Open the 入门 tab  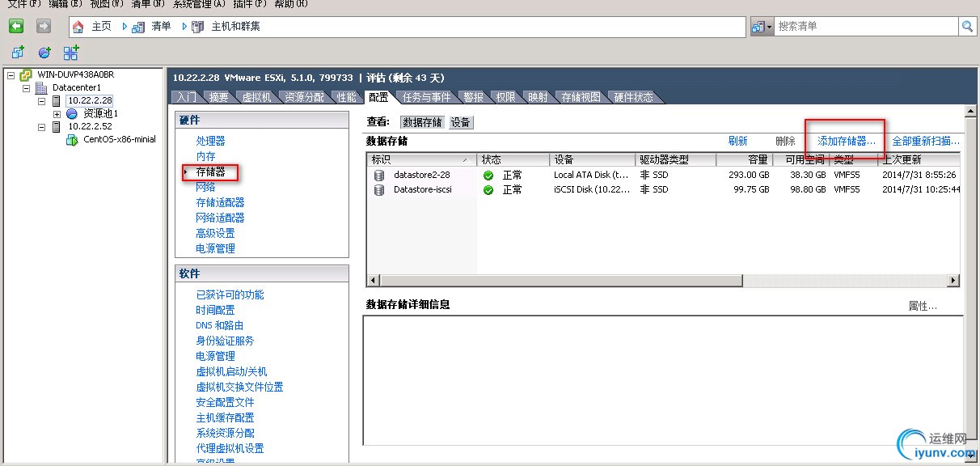[x=186, y=97]
